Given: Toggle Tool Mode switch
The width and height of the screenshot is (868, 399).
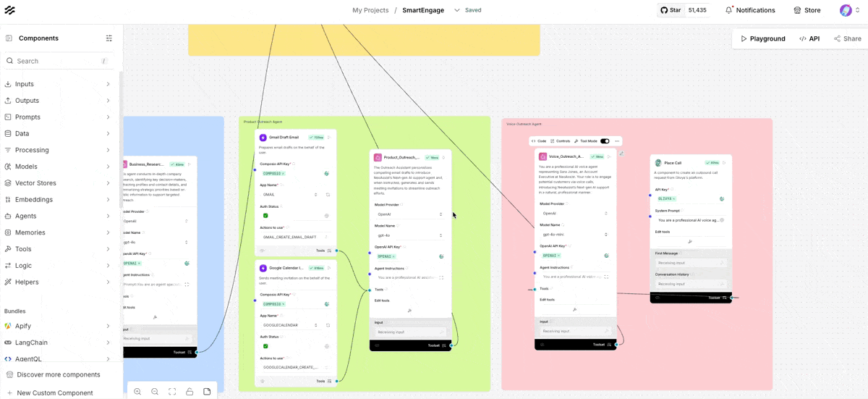Looking at the screenshot, I should tap(605, 141).
